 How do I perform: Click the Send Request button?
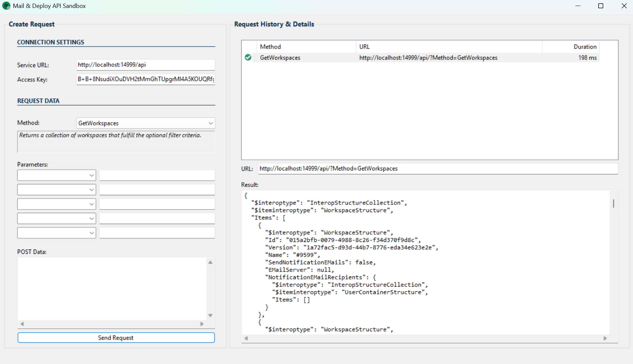click(x=116, y=338)
